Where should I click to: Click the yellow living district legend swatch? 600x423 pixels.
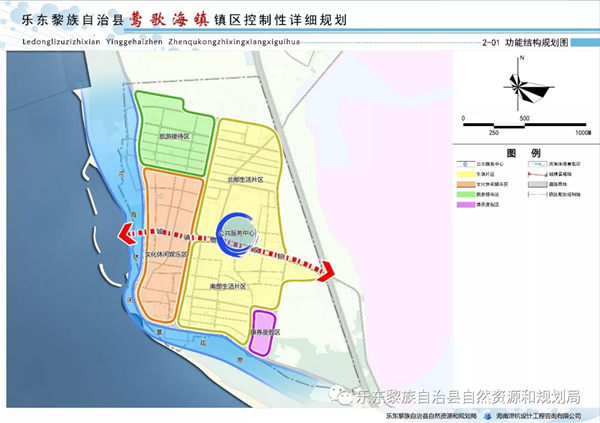[465, 174]
